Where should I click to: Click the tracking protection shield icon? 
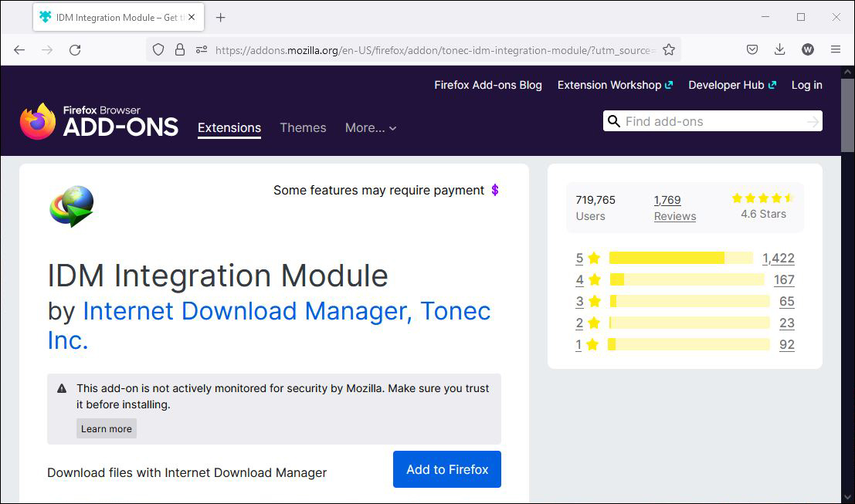(160, 49)
